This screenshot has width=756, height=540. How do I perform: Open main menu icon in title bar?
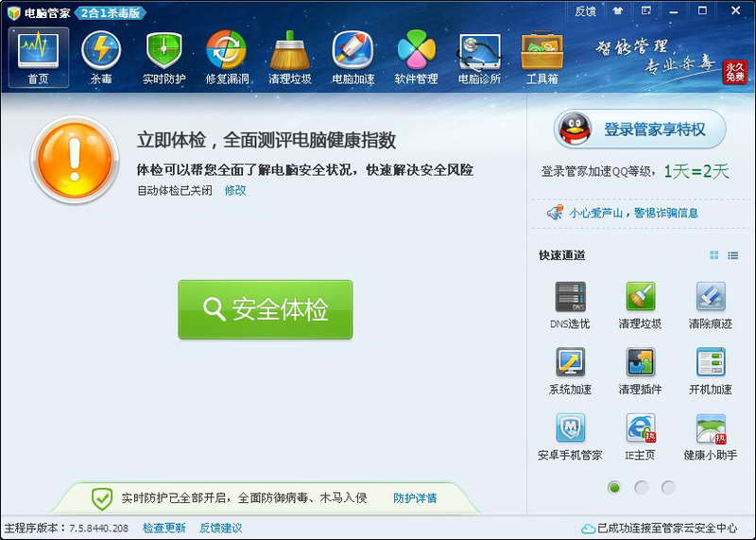[646, 10]
